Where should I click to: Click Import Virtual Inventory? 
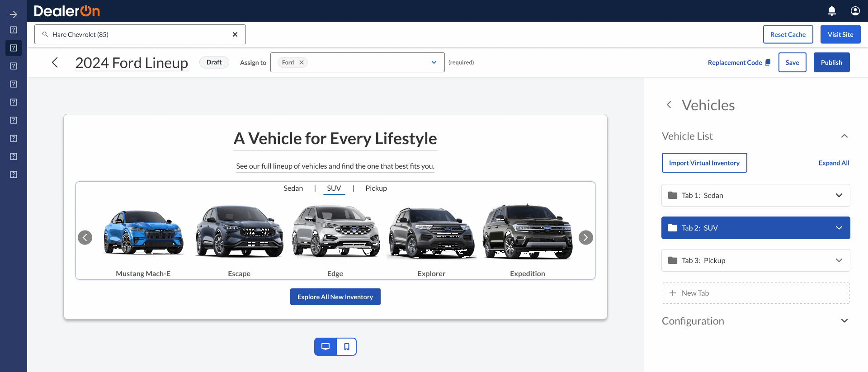pos(704,163)
